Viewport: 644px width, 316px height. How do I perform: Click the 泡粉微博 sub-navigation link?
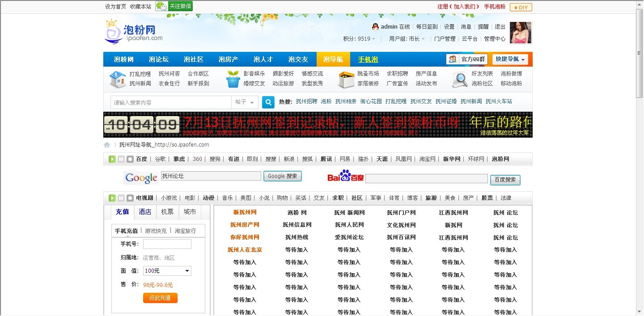tap(511, 74)
